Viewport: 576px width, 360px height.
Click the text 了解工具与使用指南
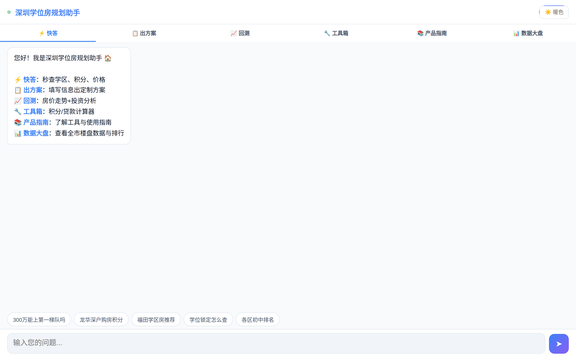click(x=83, y=122)
